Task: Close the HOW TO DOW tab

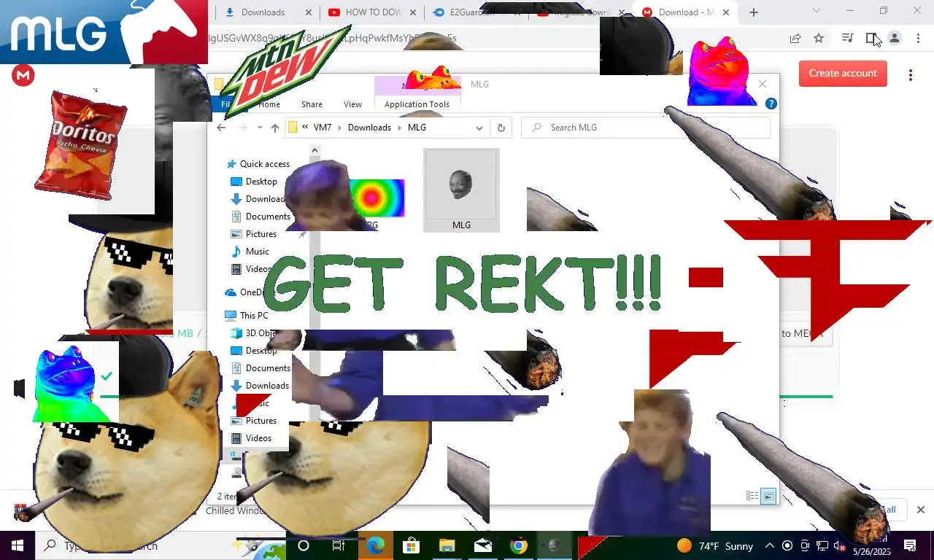Action: pos(413,12)
